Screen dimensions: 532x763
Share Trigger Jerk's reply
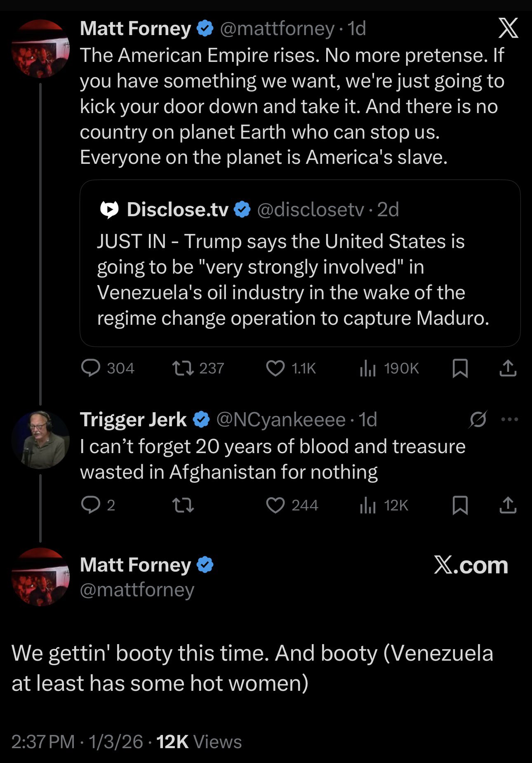coord(508,505)
